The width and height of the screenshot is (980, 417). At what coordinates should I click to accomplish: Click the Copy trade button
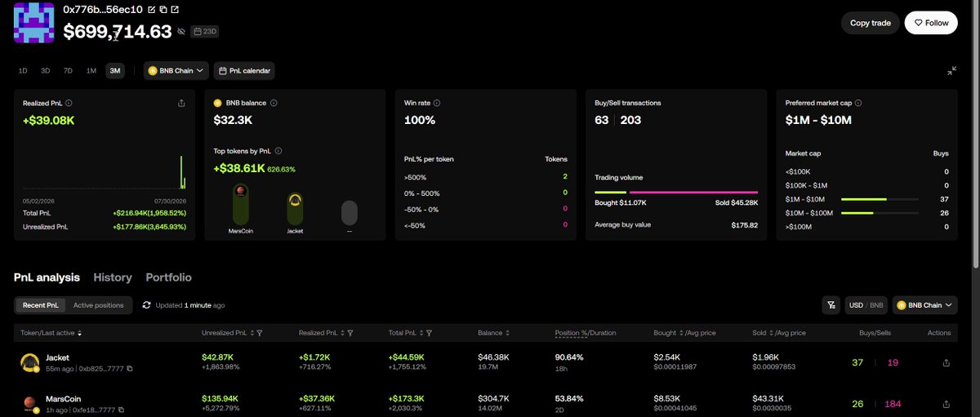(x=871, y=23)
